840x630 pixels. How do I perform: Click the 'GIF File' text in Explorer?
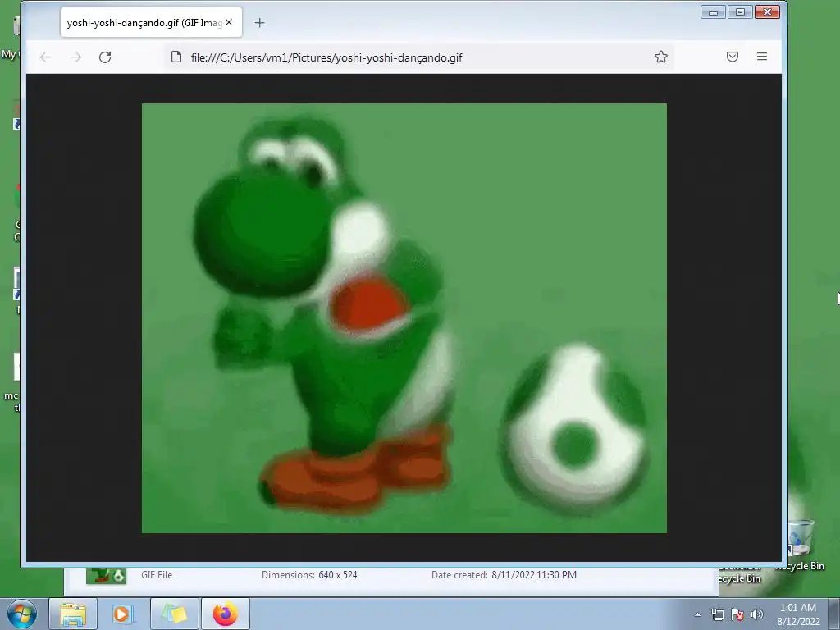[157, 575]
